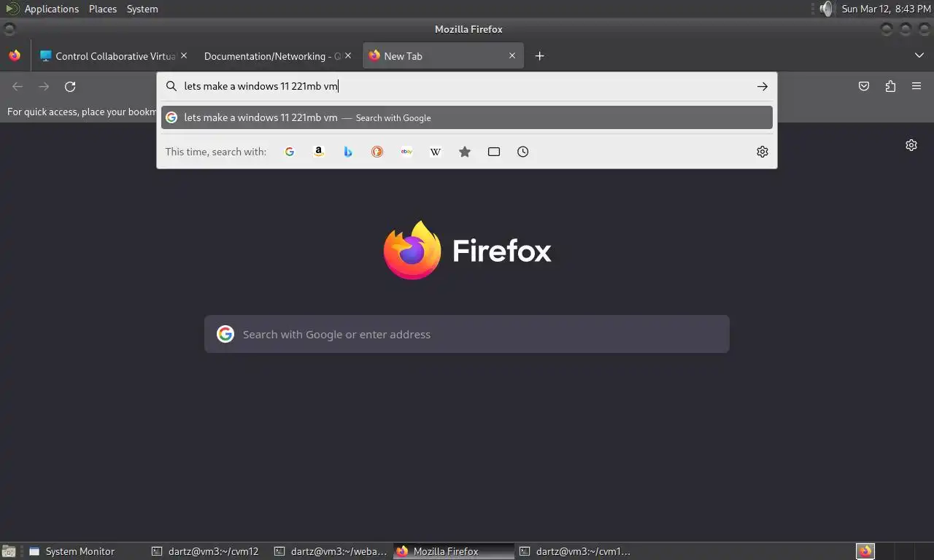Open Firefox View pinned icon

tap(15, 55)
